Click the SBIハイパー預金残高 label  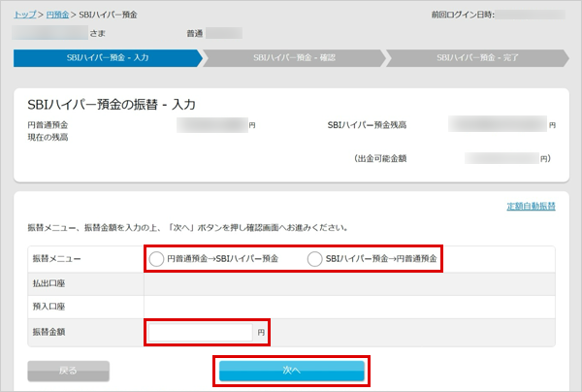(367, 125)
